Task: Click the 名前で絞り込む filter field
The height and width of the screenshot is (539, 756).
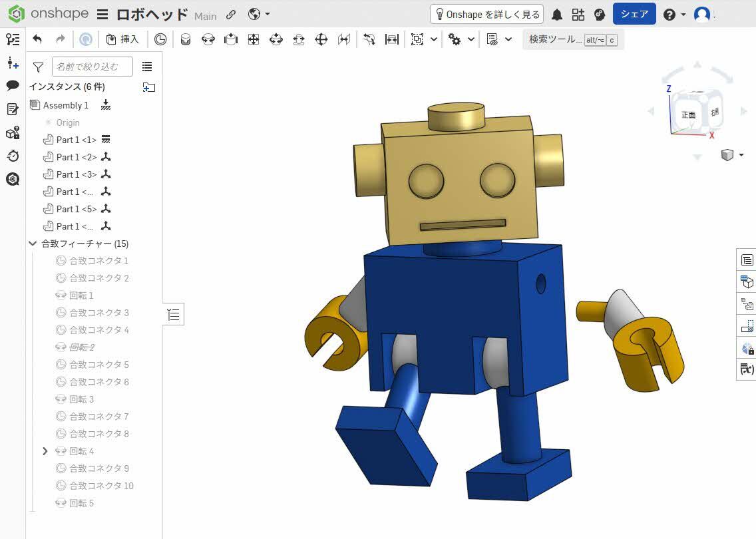Action: [92, 67]
